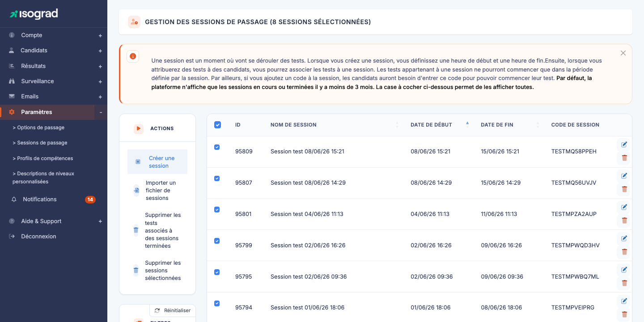Expand the Aide & Support plus sign
This screenshot has height=322, width=644.
pos(100,221)
